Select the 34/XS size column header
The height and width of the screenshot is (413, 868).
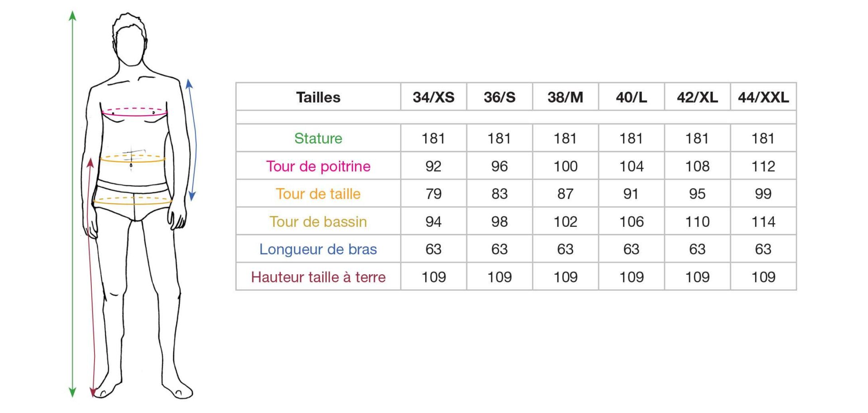(x=434, y=97)
